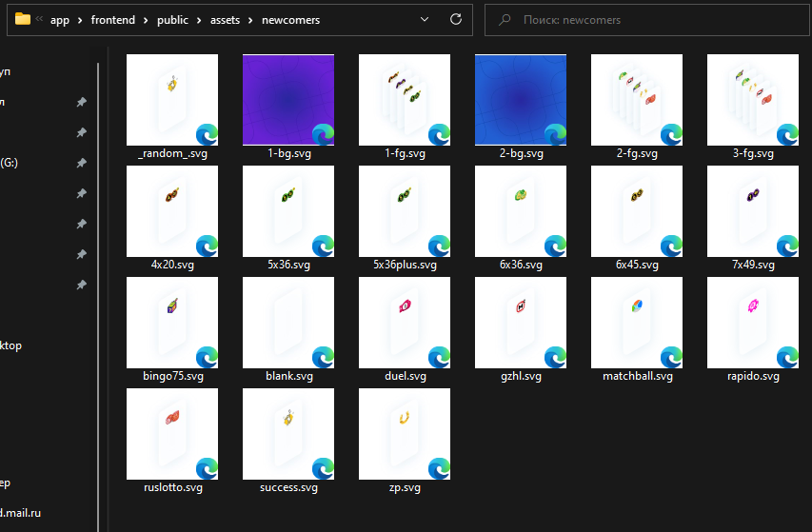Click the blank.svg file icon
Viewport: 812px width, 532px height.
coord(288,323)
